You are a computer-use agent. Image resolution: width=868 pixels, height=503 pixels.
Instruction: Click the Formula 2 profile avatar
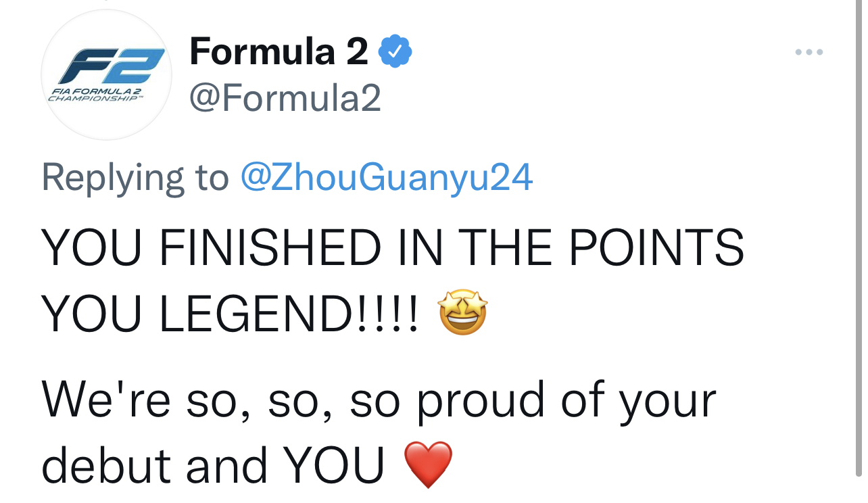[x=107, y=74]
